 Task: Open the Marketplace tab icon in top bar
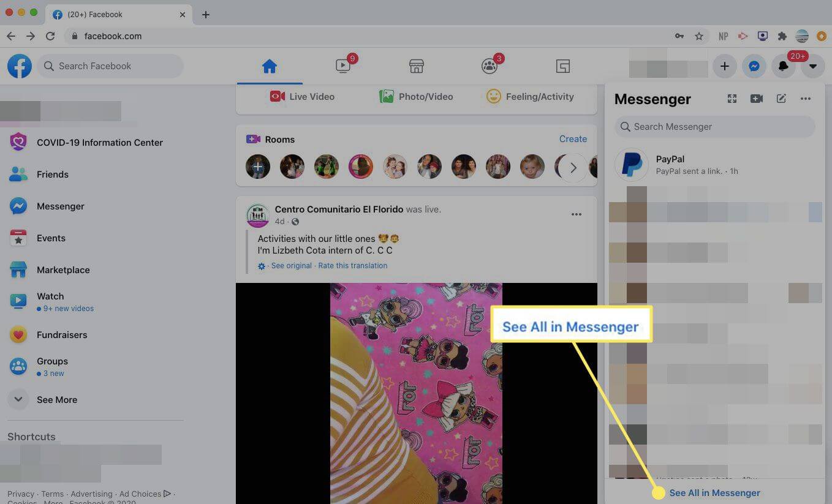point(417,66)
